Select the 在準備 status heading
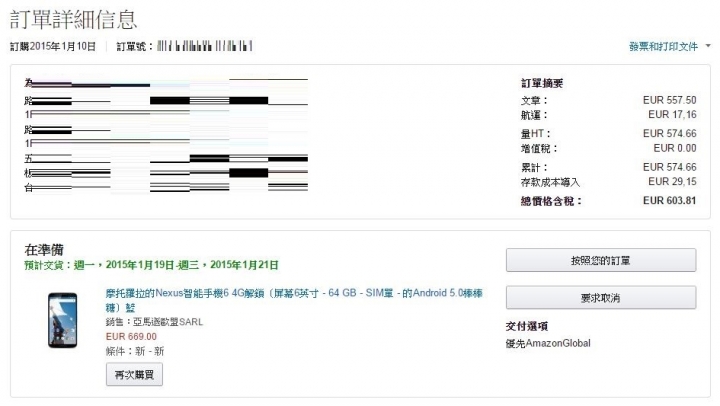The height and width of the screenshot is (406, 720). (x=44, y=250)
